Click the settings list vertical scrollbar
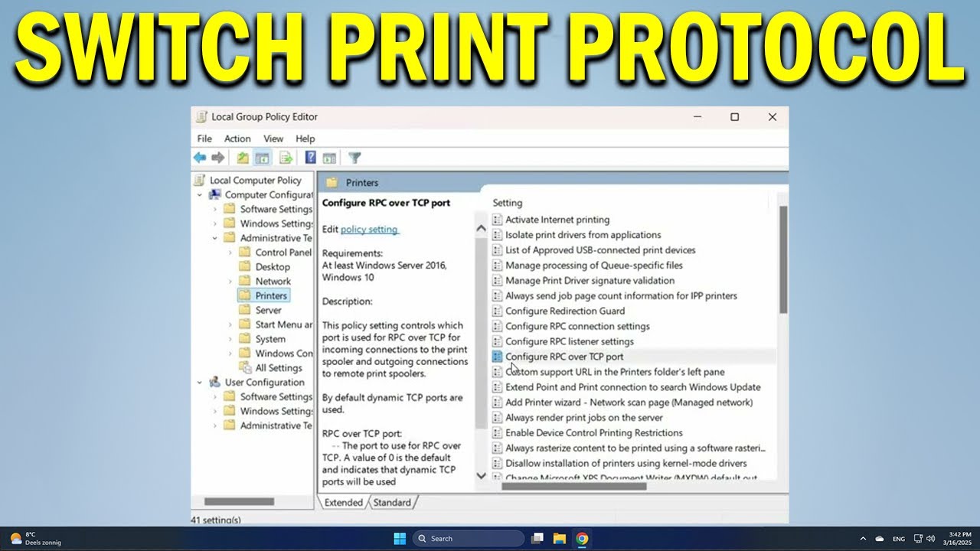Screen dimensions: 980x551 click(x=783, y=260)
